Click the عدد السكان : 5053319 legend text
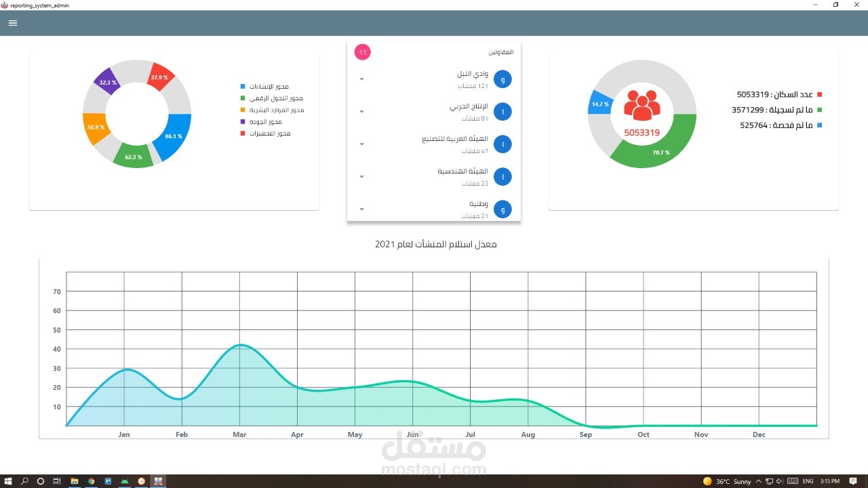 pyautogui.click(x=774, y=95)
